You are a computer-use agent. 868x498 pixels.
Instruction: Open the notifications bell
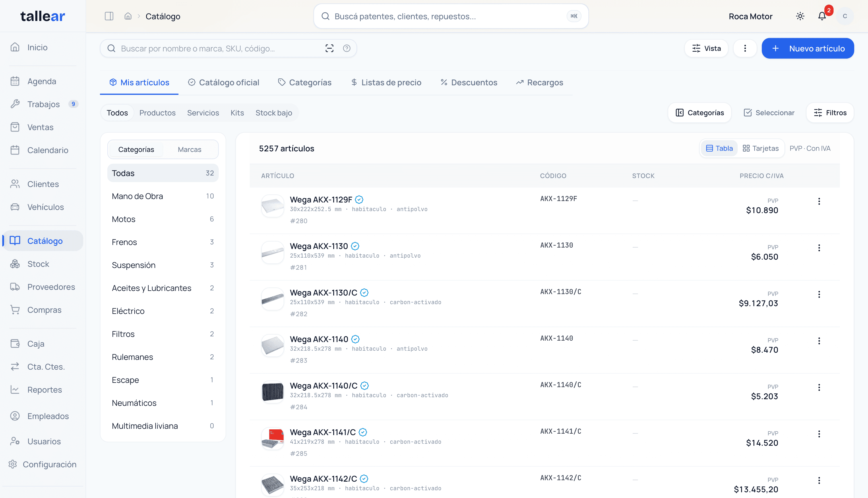[x=822, y=16]
